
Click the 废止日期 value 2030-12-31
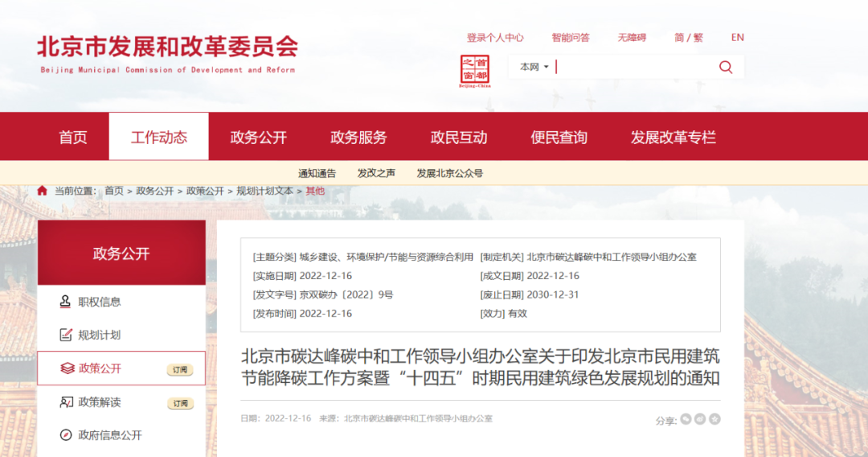coord(552,294)
